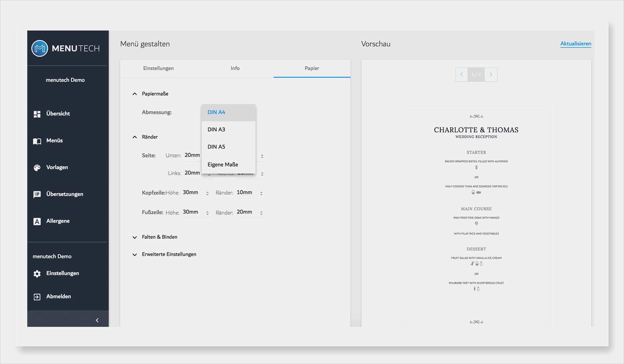
Task: Click the Aktualisieren link
Action: [575, 44]
